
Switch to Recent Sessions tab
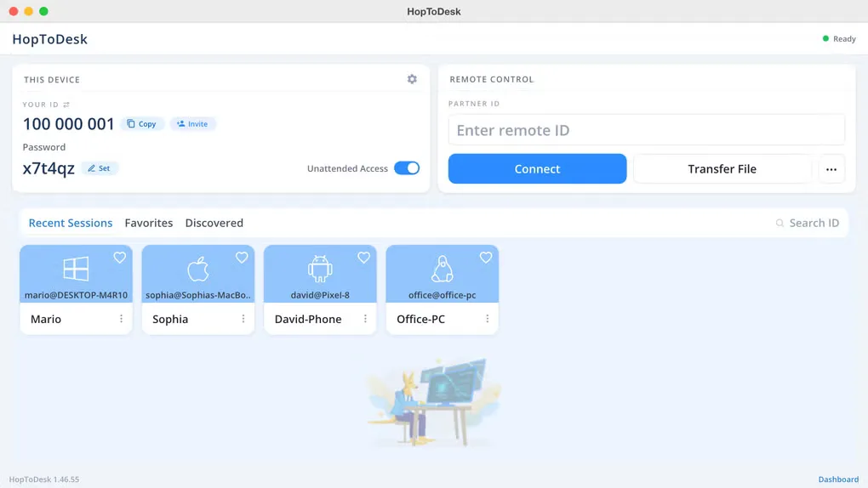pyautogui.click(x=71, y=223)
